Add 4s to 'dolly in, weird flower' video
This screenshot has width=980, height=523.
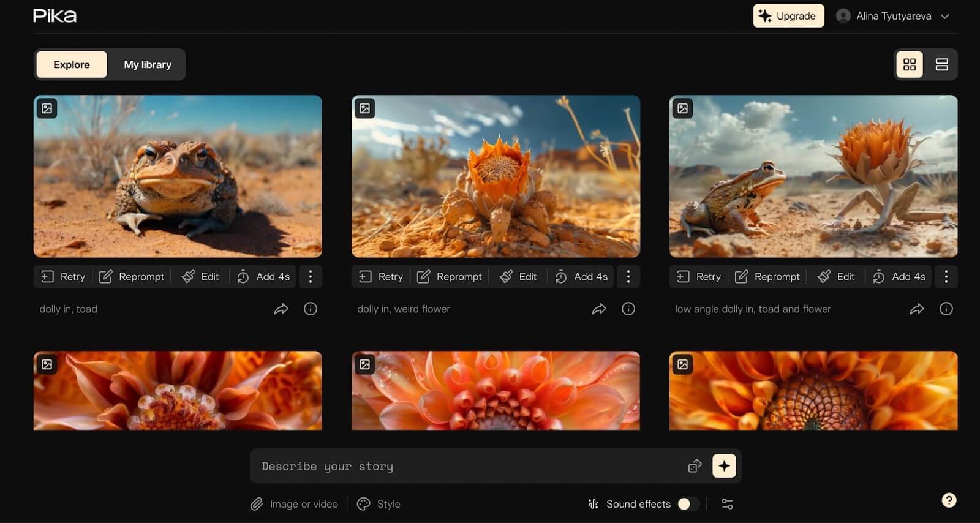(581, 277)
